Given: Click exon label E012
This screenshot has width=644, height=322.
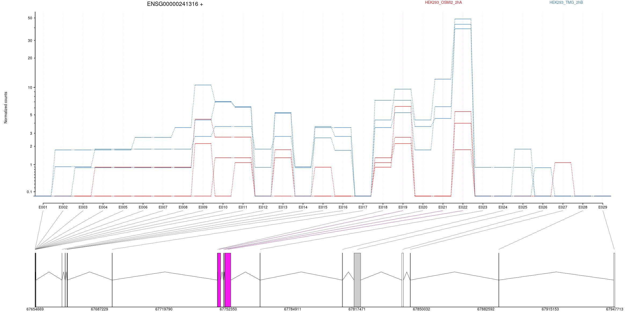Looking at the screenshot, I should (x=263, y=207).
